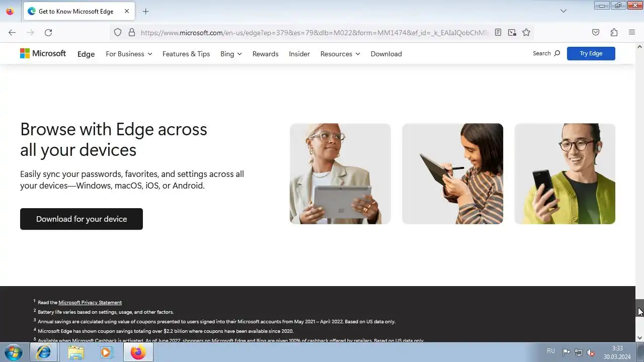Open the Firefox hamburger application menu
This screenshot has height=362, width=644.
[x=632, y=32]
